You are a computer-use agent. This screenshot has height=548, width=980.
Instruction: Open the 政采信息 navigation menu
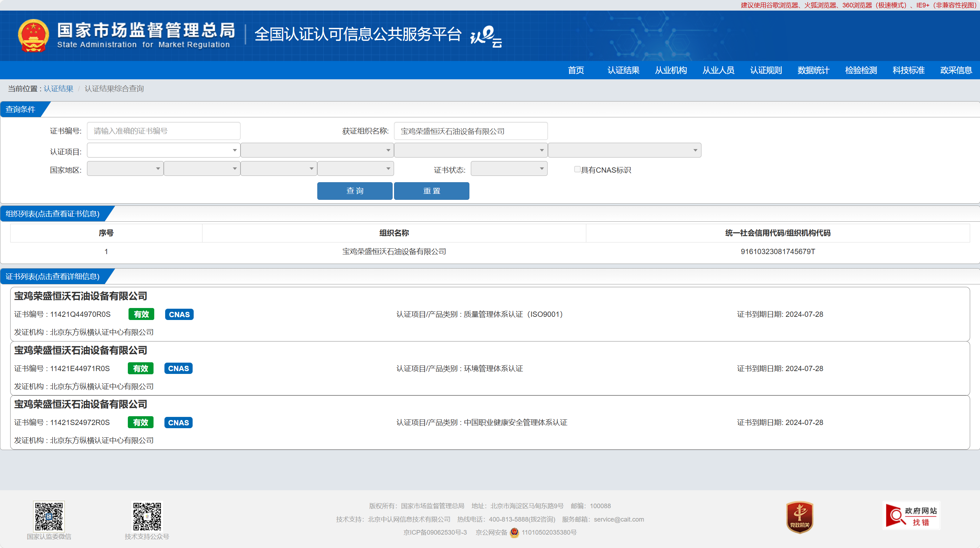click(x=956, y=70)
